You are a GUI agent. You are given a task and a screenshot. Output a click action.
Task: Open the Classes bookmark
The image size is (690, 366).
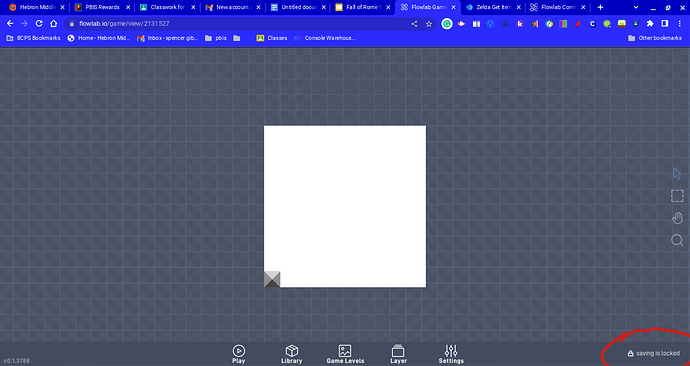pyautogui.click(x=272, y=38)
